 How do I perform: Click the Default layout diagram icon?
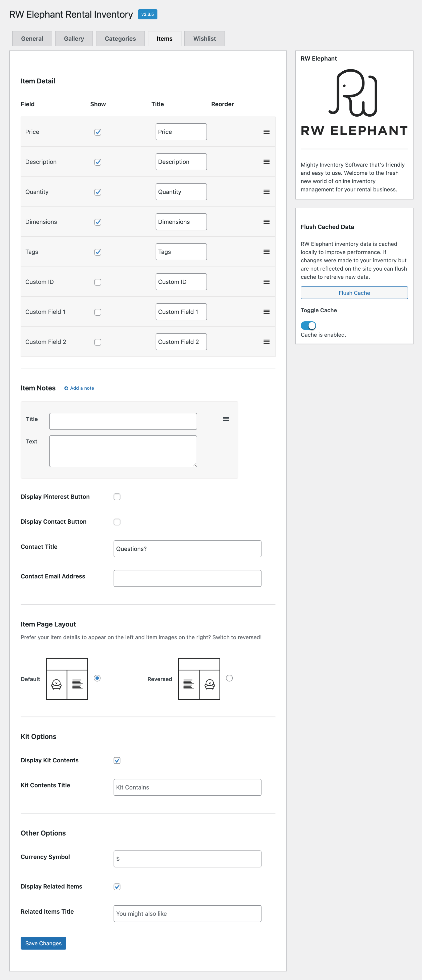[x=67, y=679]
